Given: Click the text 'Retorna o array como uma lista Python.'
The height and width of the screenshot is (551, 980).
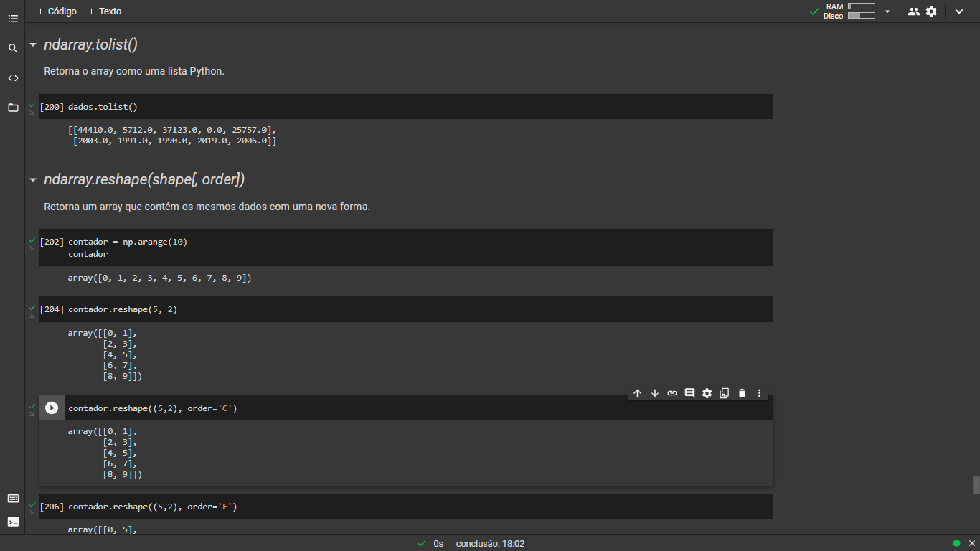Looking at the screenshot, I should (x=134, y=72).
